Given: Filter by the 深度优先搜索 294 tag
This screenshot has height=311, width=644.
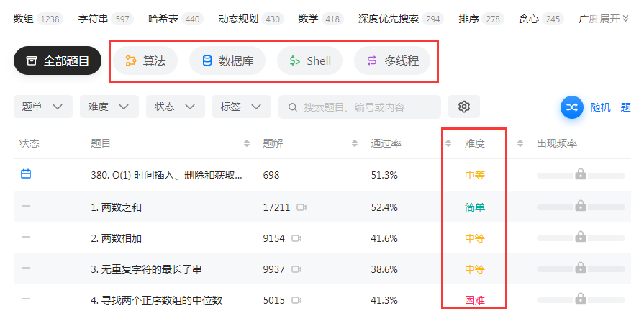Looking at the screenshot, I should pos(401,19).
